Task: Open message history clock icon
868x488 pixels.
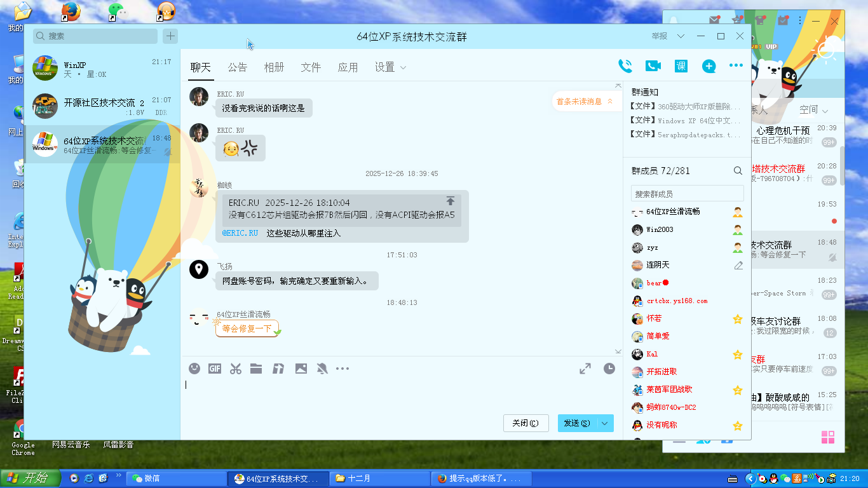Action: pyautogui.click(x=609, y=369)
